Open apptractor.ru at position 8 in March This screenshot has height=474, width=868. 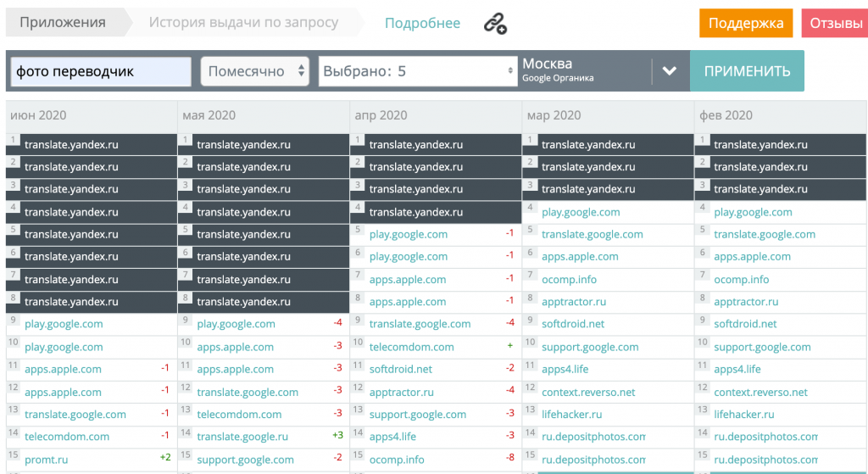click(x=574, y=302)
